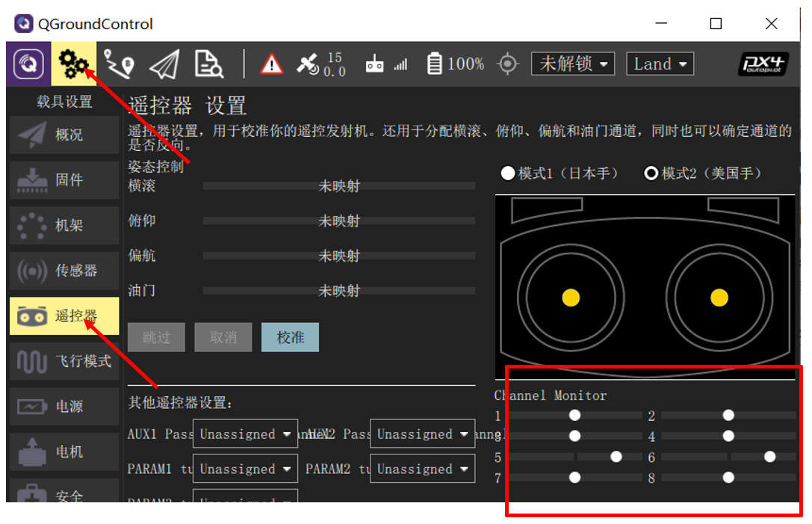Click the 跳过 skip button
Viewport: 812px width, 524px height.
tap(157, 338)
